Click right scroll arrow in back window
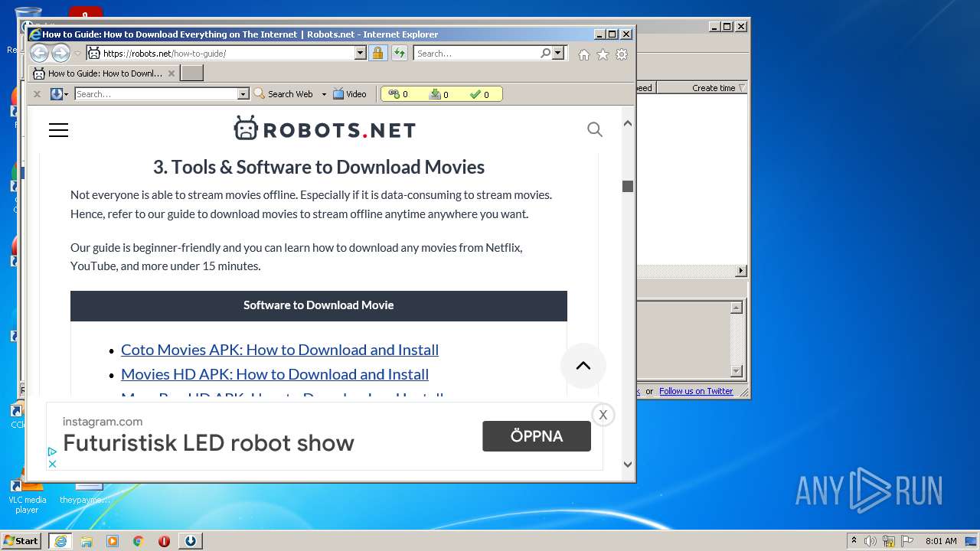Screen dimensions: 980x551 click(x=740, y=271)
